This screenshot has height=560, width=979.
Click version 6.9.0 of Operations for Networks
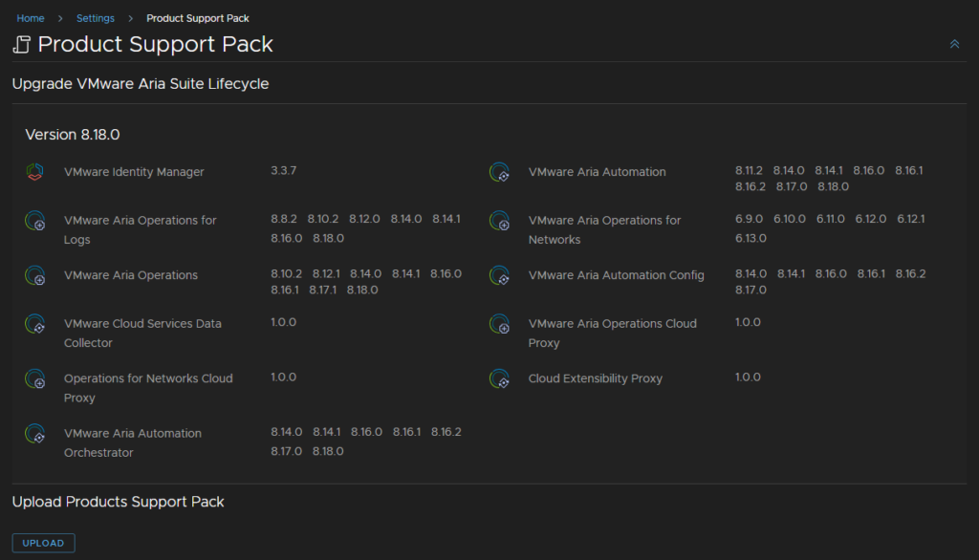[750, 219]
